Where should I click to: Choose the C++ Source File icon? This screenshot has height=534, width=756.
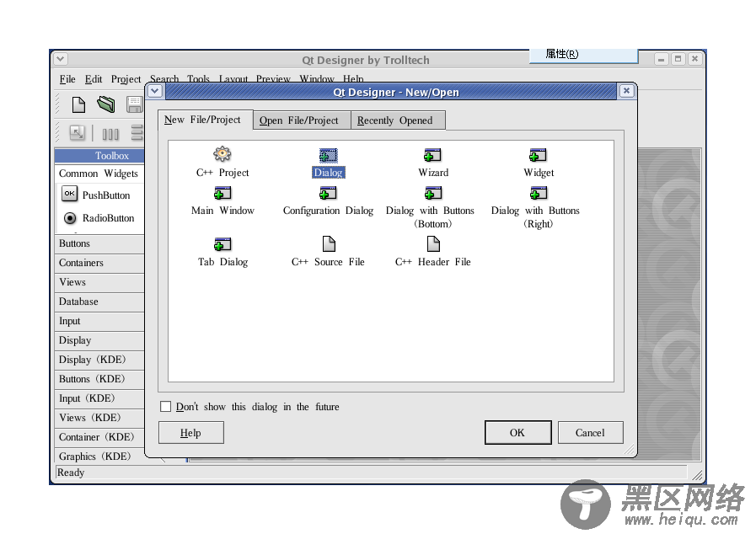[x=329, y=244]
